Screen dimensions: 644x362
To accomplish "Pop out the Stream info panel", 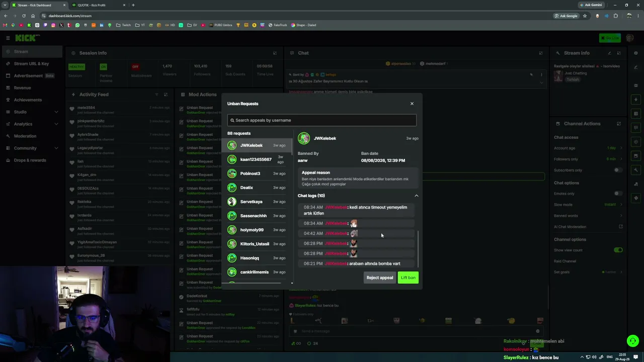I will (619, 53).
